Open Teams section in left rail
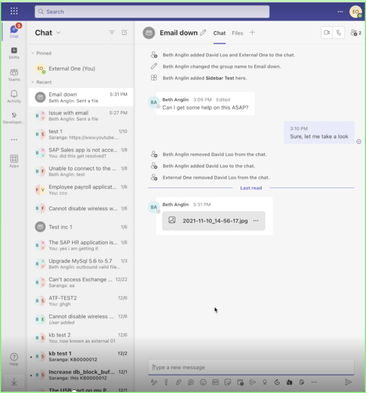 [x=14, y=75]
